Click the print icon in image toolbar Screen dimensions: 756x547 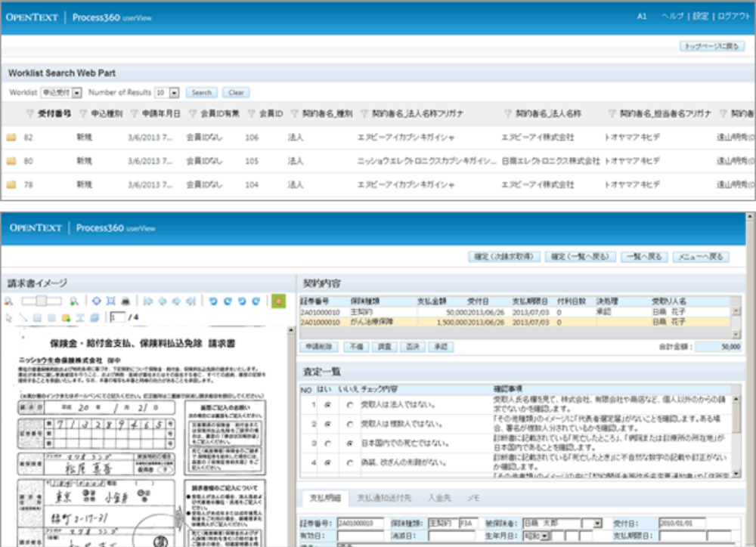125,301
